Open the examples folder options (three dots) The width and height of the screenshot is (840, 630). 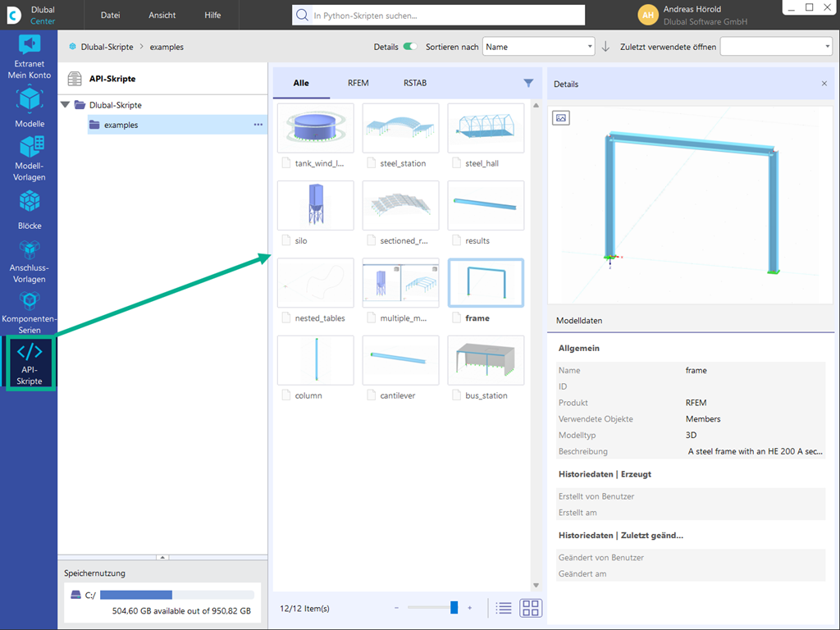pyautogui.click(x=258, y=125)
